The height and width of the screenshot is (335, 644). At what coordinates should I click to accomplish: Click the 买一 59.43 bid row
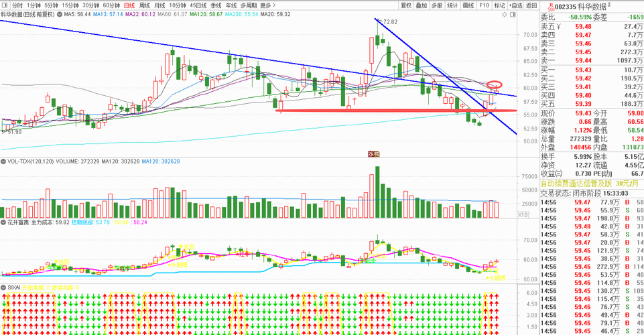[592, 70]
